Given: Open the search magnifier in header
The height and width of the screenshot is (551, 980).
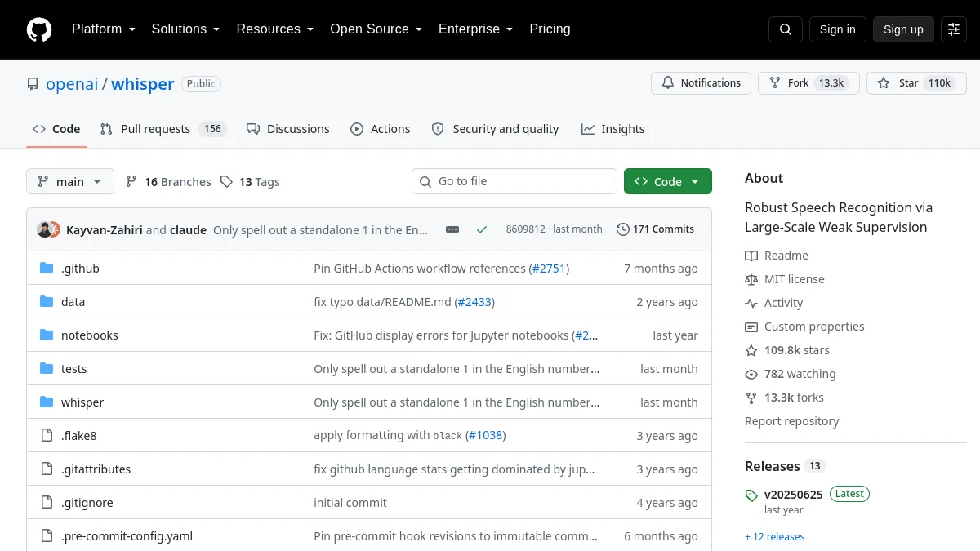Looking at the screenshot, I should tap(786, 29).
